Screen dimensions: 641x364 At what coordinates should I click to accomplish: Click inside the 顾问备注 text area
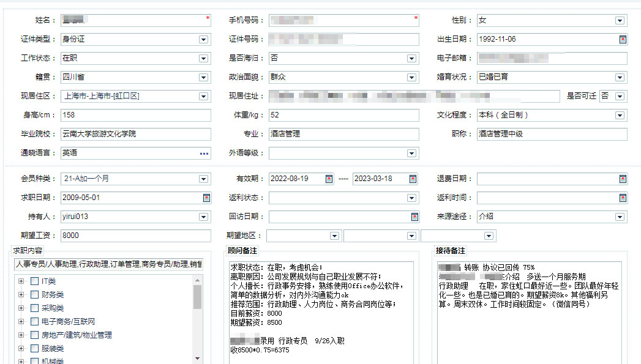[321, 313]
